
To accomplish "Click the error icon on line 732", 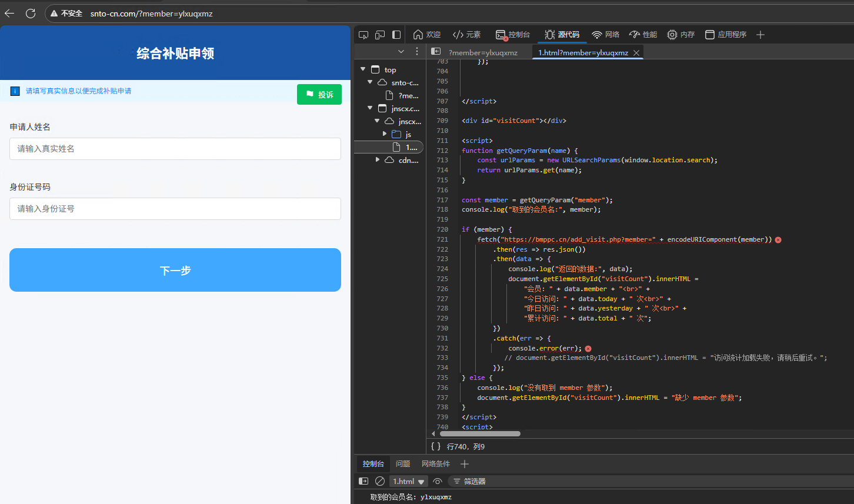I will coord(588,349).
